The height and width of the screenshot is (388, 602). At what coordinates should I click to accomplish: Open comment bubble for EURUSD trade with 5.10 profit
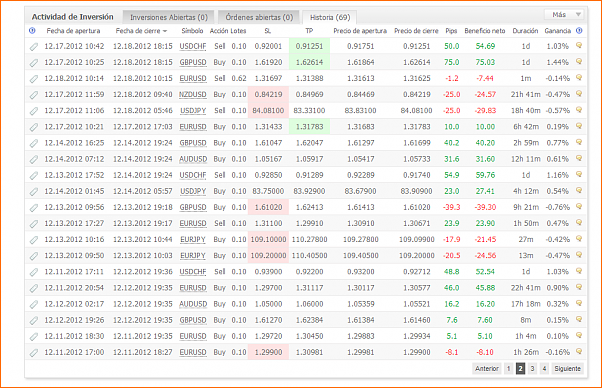[579, 336]
